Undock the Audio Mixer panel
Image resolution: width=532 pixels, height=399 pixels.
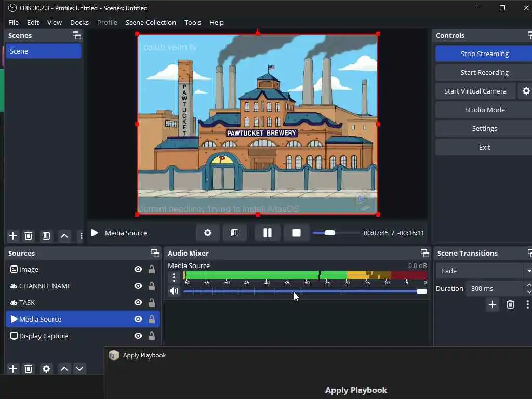coord(425,253)
